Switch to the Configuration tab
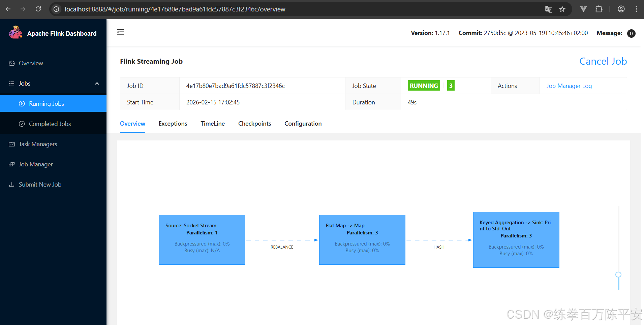The width and height of the screenshot is (644, 325). (303, 124)
